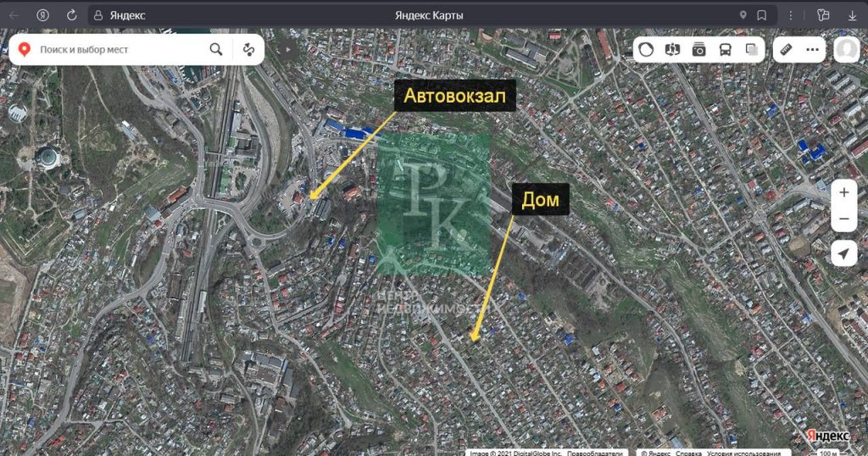Open the map layers selector
Viewport: 868px width, 456px height.
[752, 50]
